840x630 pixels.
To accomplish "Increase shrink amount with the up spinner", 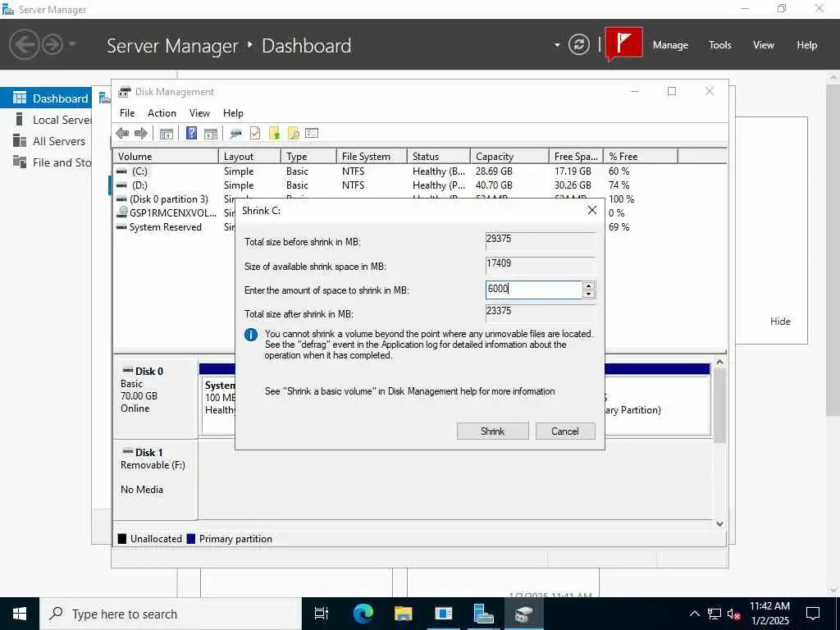I will tap(588, 286).
